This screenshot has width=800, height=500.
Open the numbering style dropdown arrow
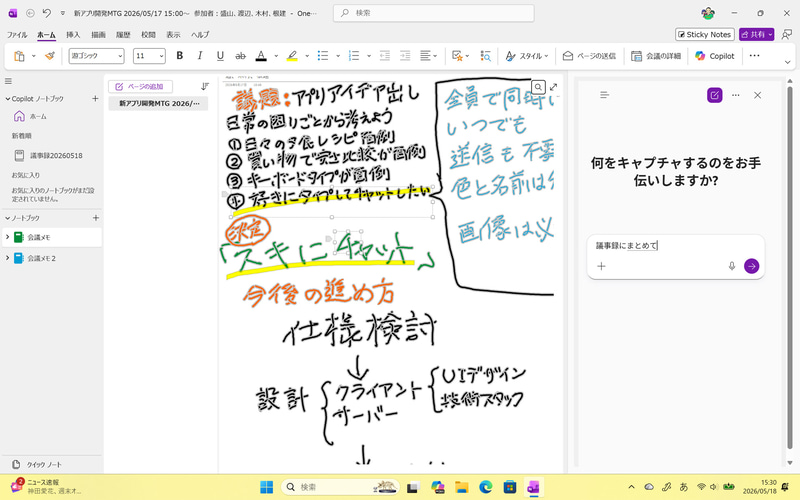click(368, 56)
